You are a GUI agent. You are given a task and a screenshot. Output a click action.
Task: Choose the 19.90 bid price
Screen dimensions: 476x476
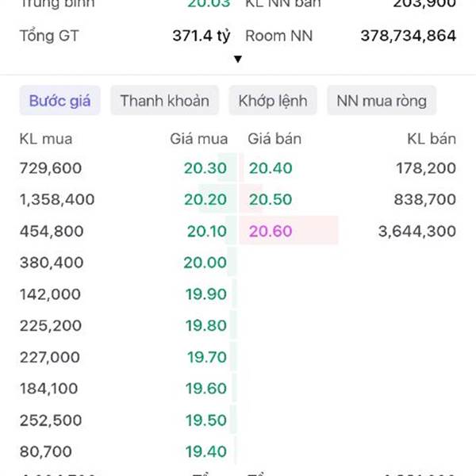206,294
